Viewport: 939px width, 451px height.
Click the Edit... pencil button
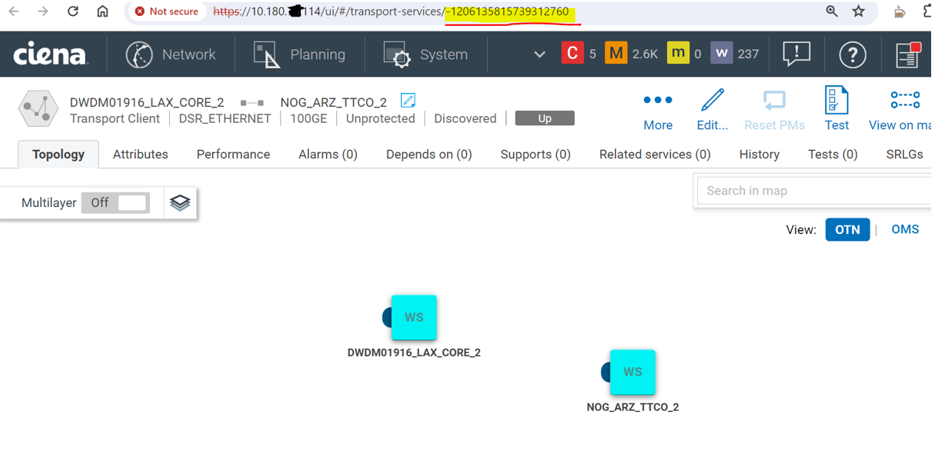[x=712, y=111]
